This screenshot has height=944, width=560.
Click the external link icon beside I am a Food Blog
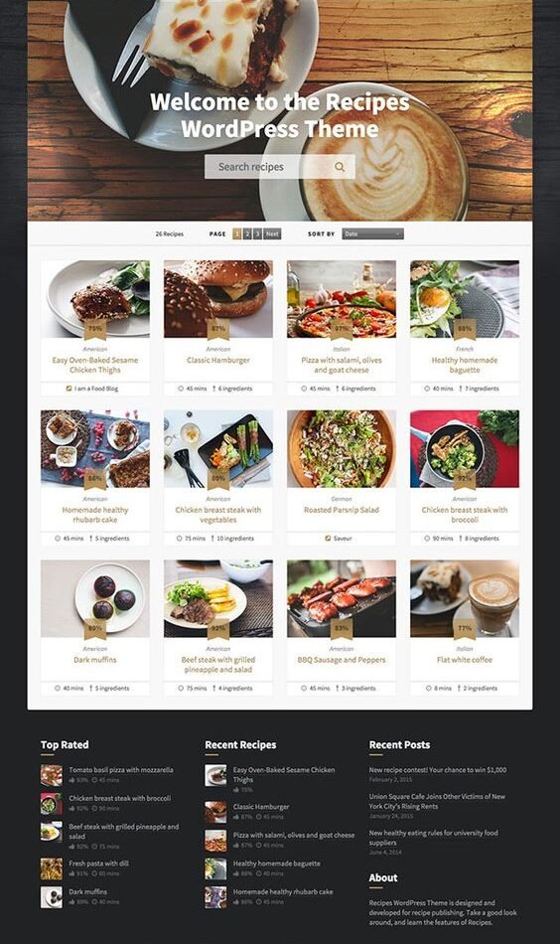pos(70,389)
